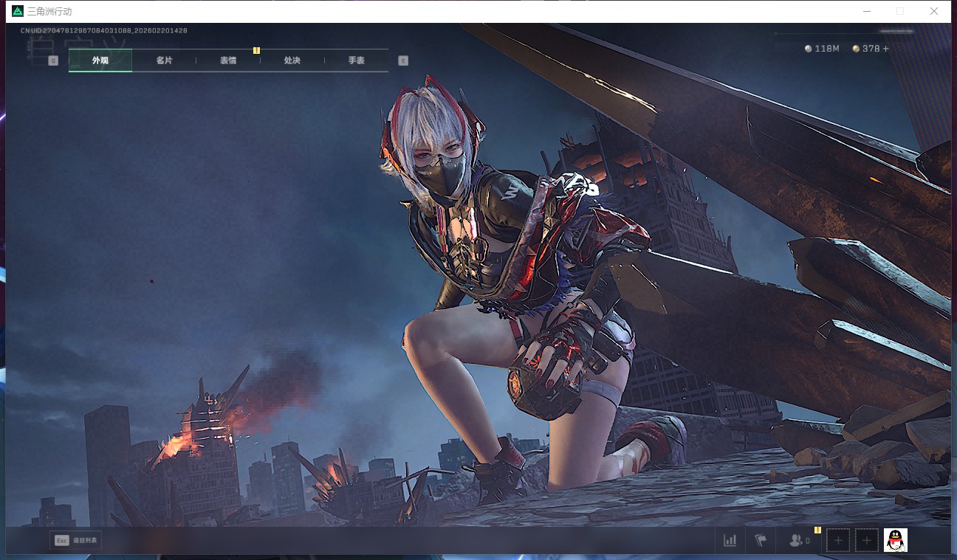
Task: Click the E next-tab key icon
Action: [x=403, y=61]
